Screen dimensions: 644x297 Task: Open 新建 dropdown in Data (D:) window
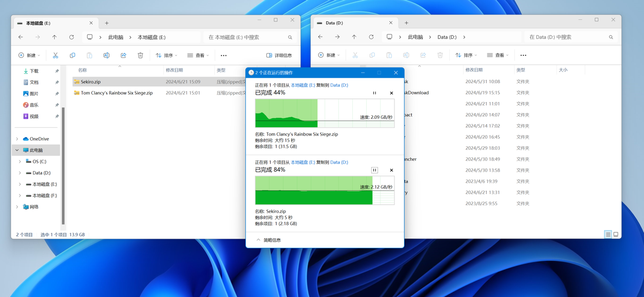[x=329, y=55]
